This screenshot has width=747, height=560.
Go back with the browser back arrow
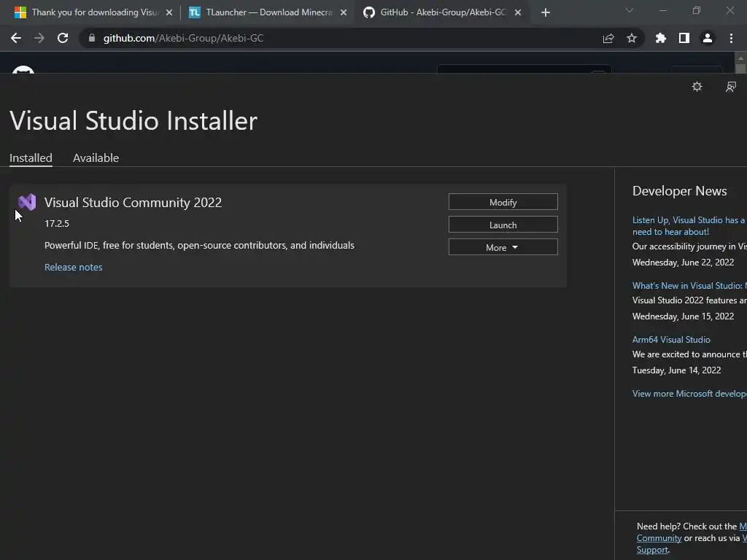tap(16, 38)
